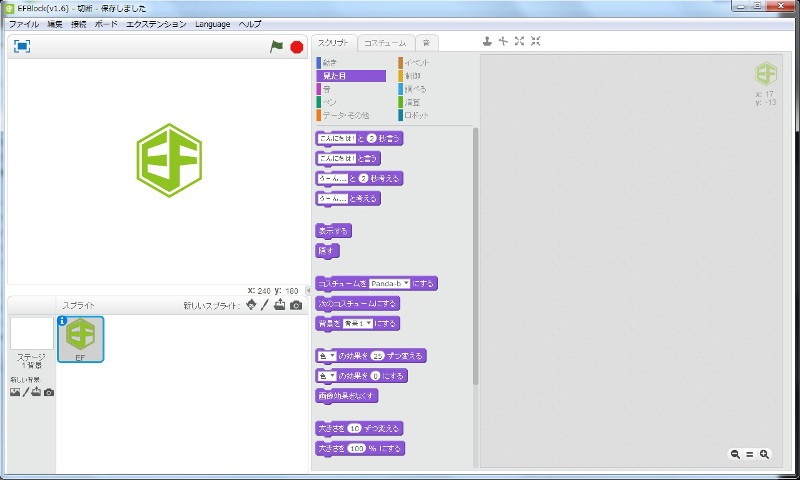Upload sprite from file icon
This screenshot has width=800, height=480.
click(x=280, y=305)
